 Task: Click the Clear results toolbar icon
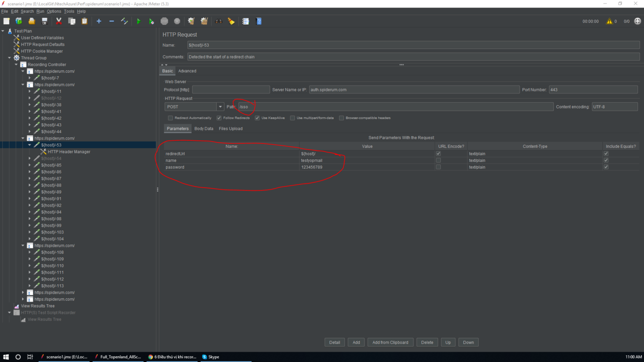191,21
